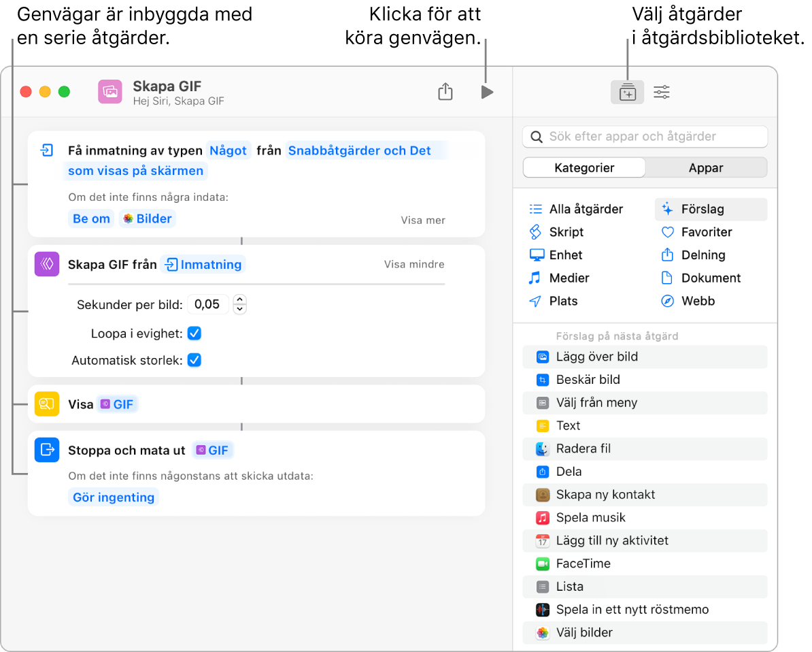Viewport: 812px width, 652px height.
Task: Open the action library panel icon
Action: [x=627, y=91]
